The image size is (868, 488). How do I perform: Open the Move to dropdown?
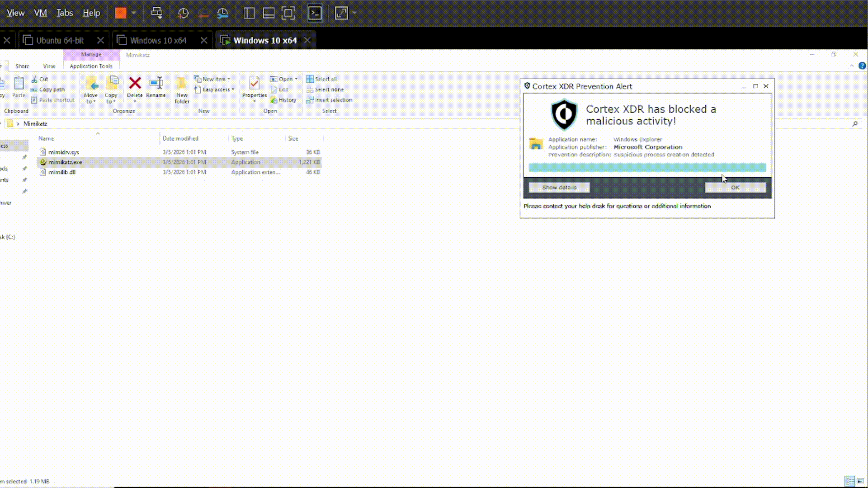(x=91, y=89)
